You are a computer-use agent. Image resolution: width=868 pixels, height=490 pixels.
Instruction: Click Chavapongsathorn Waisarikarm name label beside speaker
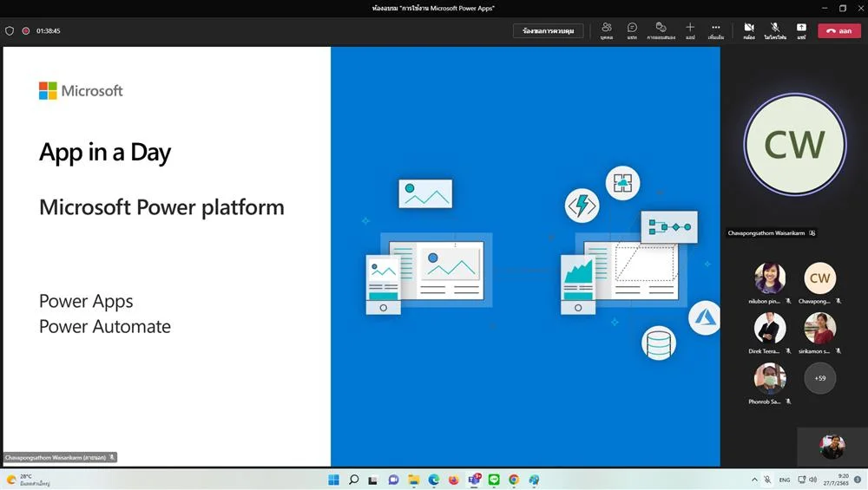771,233
